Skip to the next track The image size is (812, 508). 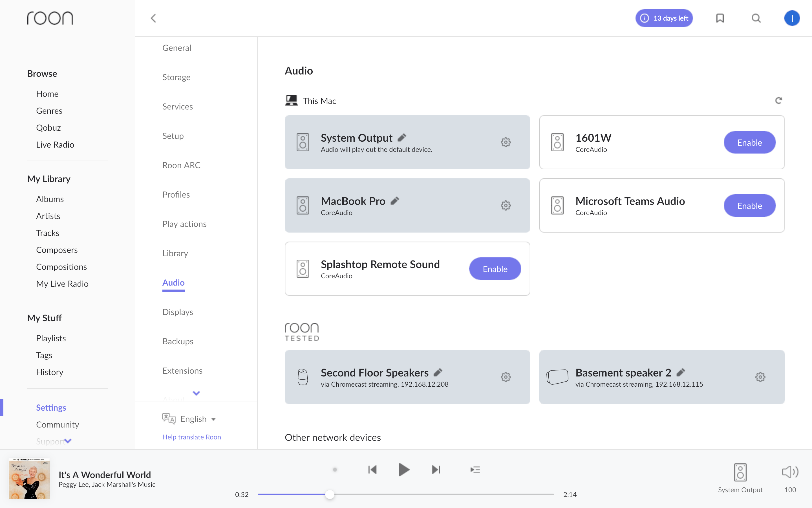point(436,469)
